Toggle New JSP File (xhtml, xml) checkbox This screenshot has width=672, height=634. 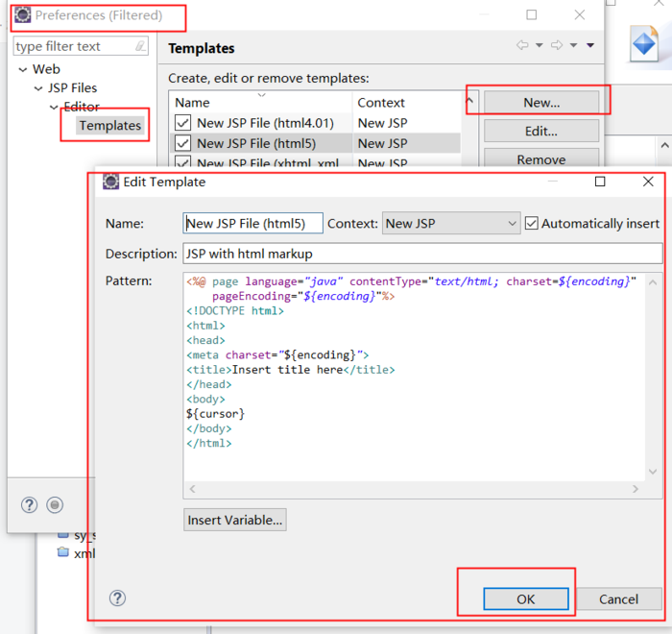(x=182, y=161)
